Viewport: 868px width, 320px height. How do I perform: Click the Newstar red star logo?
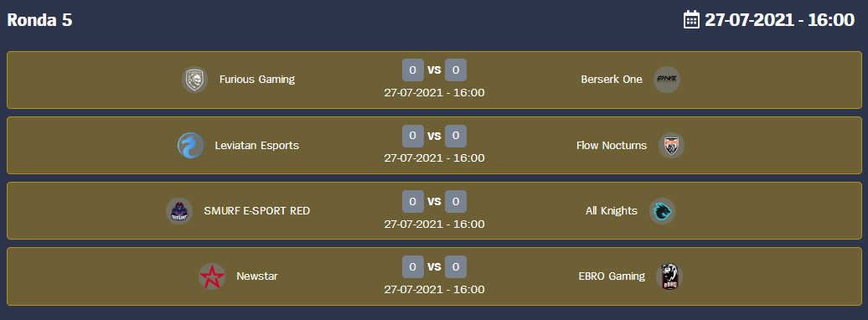coord(212,276)
